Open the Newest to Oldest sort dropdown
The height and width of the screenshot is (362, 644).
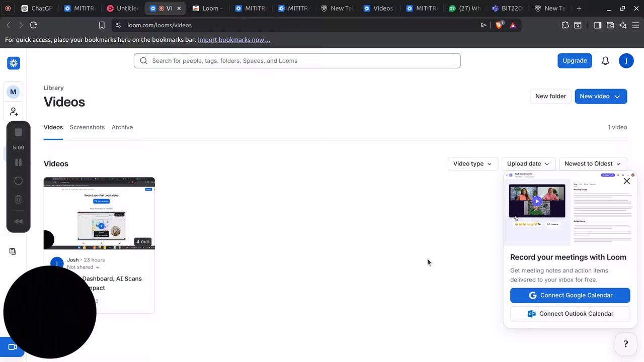click(593, 164)
